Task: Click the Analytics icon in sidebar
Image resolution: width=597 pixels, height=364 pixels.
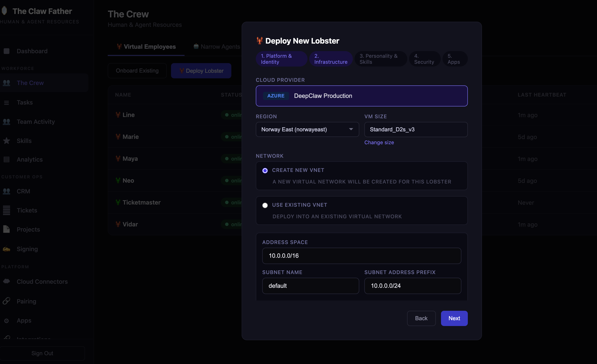Action: pyautogui.click(x=6, y=159)
